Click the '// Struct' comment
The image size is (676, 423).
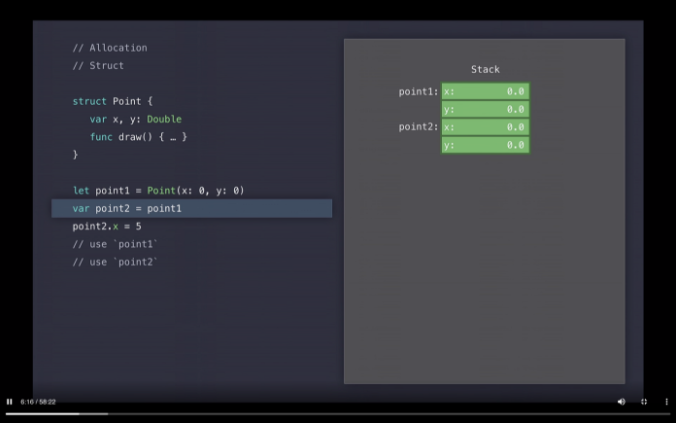98,66
